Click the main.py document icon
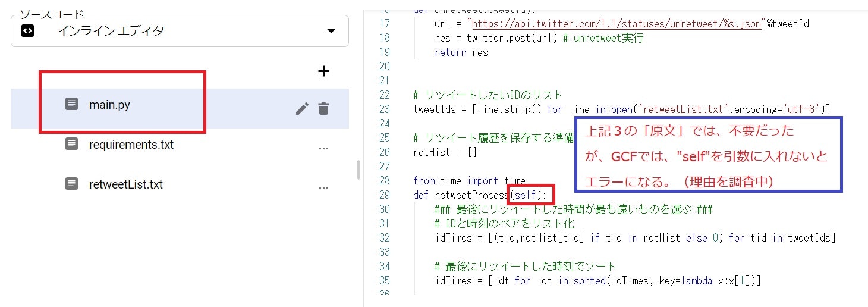This screenshot has height=307, width=868. (71, 104)
